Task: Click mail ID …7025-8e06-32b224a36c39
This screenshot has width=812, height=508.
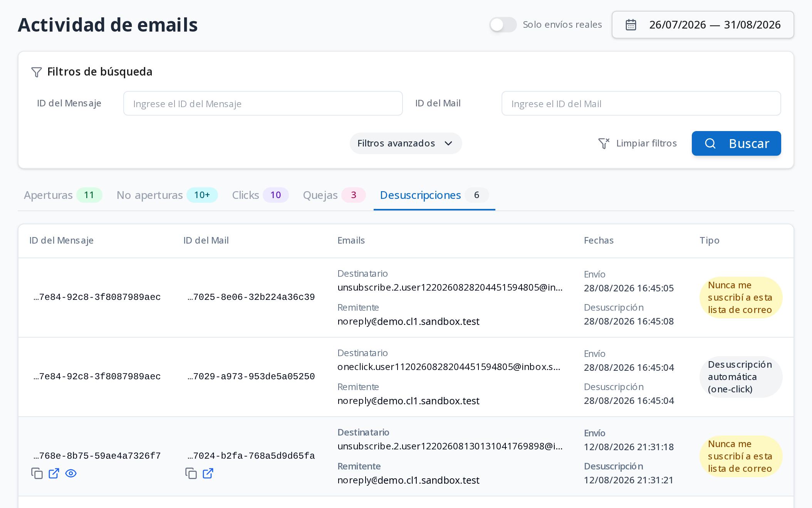Action: [x=251, y=297]
